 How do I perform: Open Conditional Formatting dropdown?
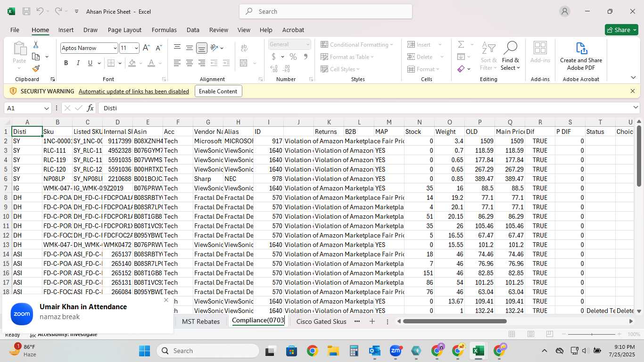(357, 44)
